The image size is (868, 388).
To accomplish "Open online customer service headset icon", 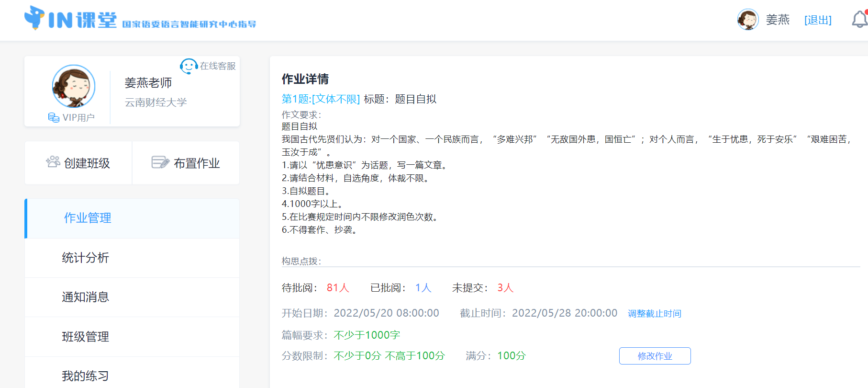I will pos(189,66).
